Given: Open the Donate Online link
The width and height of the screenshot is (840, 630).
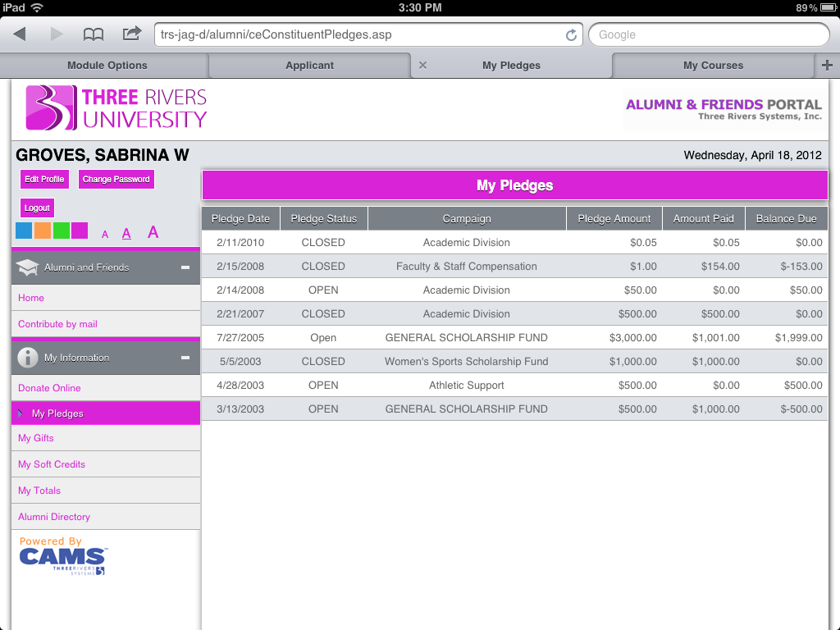Looking at the screenshot, I should [49, 388].
